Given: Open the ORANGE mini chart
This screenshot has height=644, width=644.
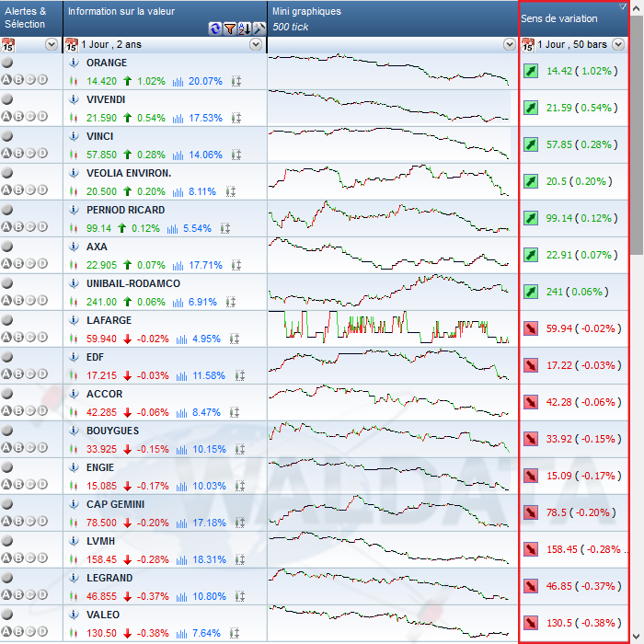Looking at the screenshot, I should pyautogui.click(x=389, y=71).
